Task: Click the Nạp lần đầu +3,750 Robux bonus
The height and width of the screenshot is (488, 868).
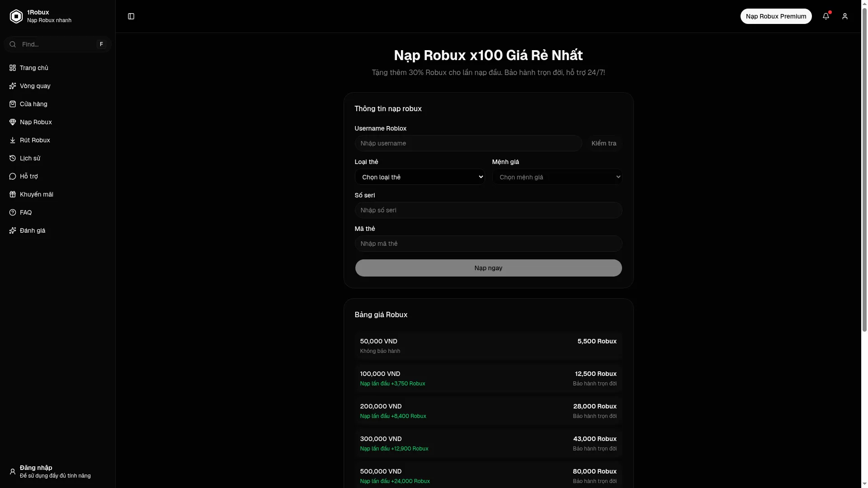Action: pyautogui.click(x=392, y=384)
